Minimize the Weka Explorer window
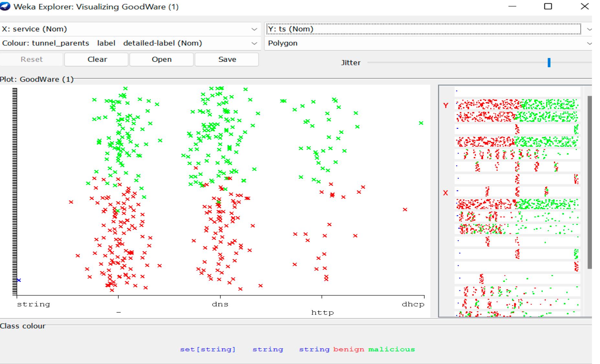Image resolution: width=600 pixels, height=364 pixels. click(x=512, y=6)
